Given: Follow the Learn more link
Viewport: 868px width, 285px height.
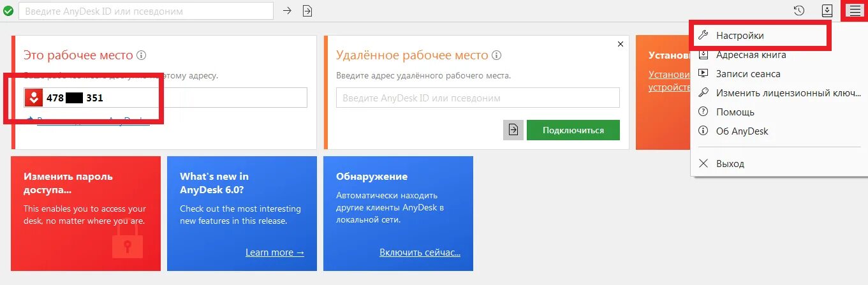Looking at the screenshot, I should (x=275, y=252).
